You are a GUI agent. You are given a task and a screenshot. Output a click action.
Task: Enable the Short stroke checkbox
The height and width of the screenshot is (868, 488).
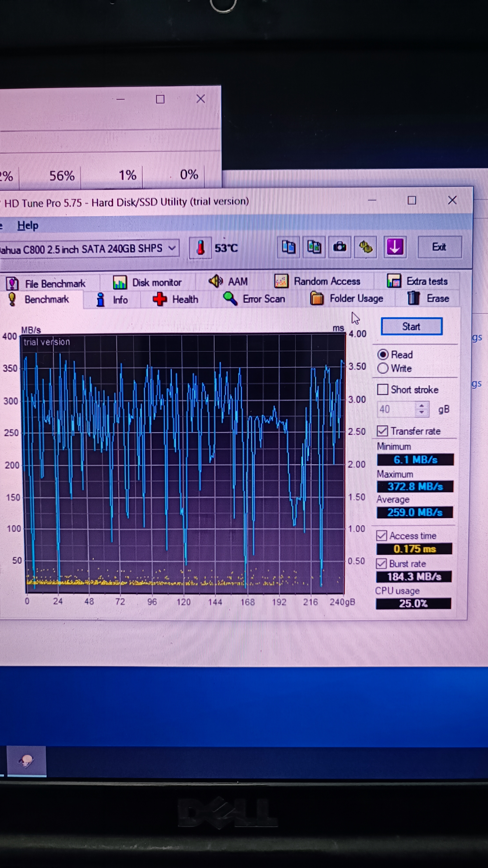pos(382,390)
